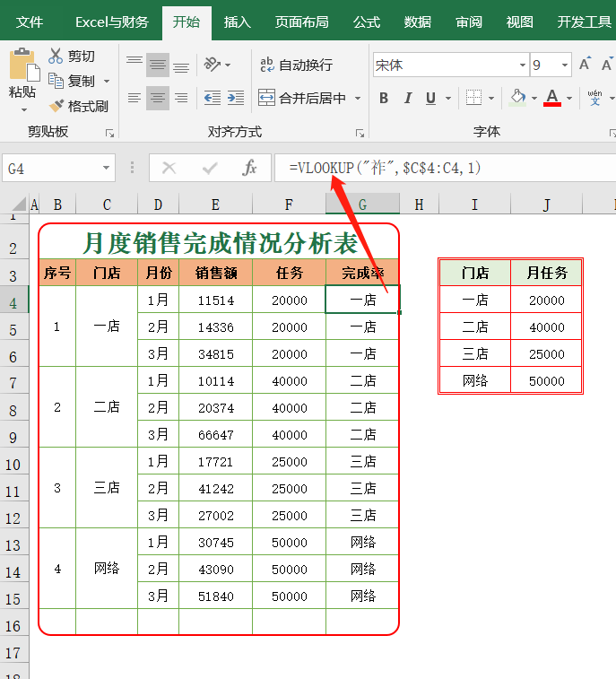Open the underline style dropdown

(448, 99)
